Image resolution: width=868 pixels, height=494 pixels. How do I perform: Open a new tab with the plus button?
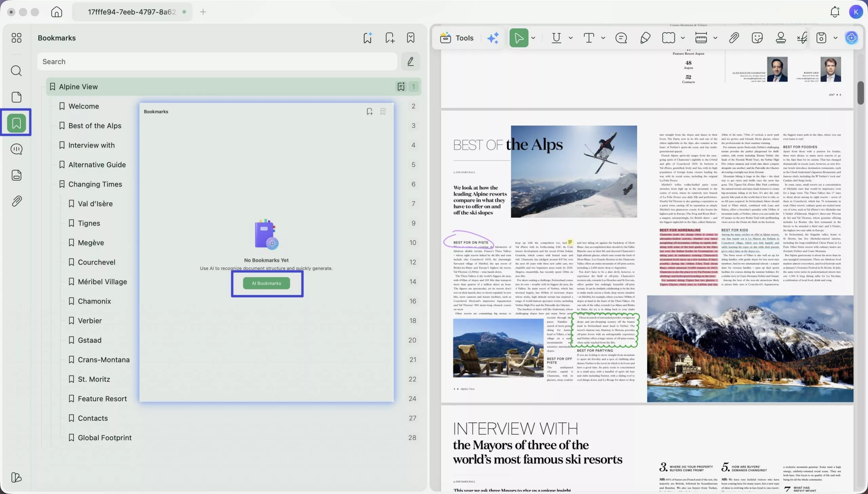coord(203,12)
